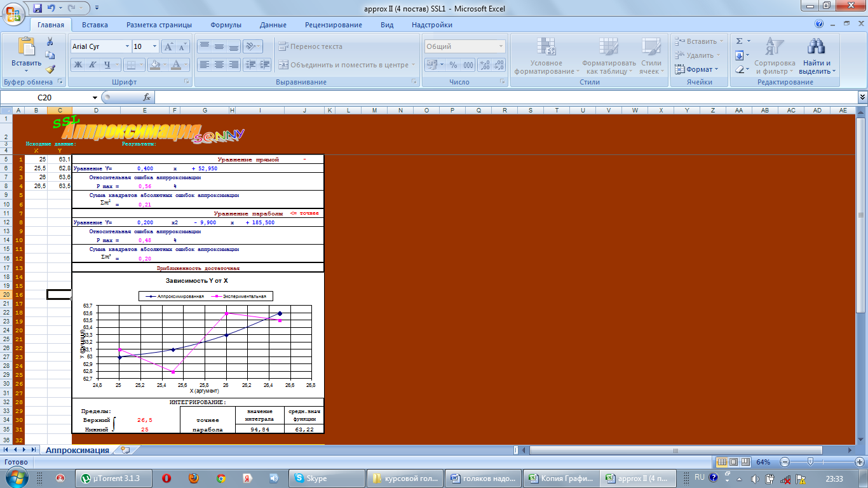Increase cell indent

[264, 64]
